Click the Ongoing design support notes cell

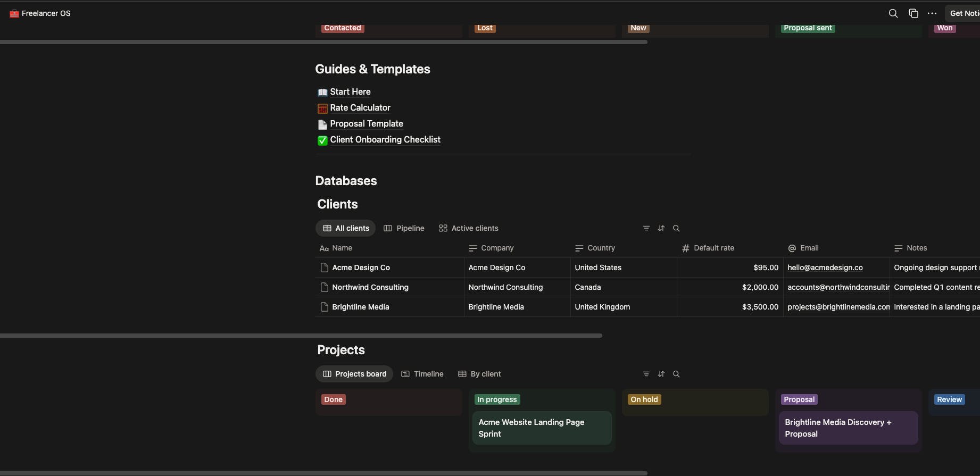(x=935, y=268)
